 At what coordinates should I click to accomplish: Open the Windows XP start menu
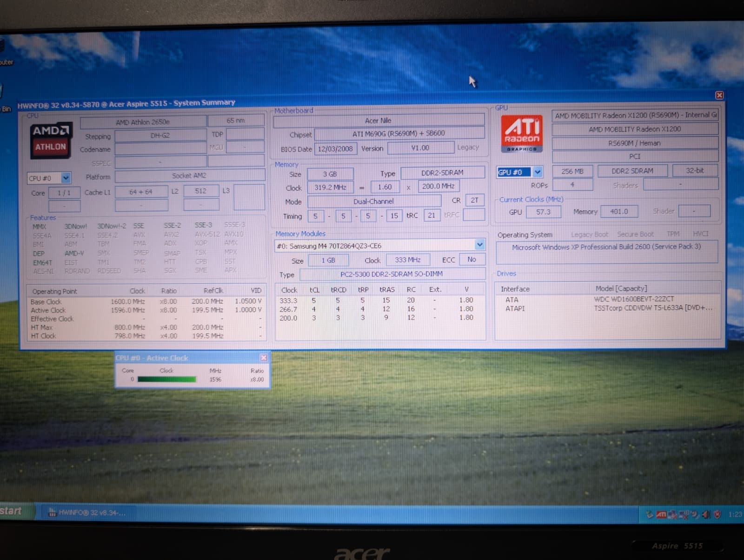(x=17, y=511)
